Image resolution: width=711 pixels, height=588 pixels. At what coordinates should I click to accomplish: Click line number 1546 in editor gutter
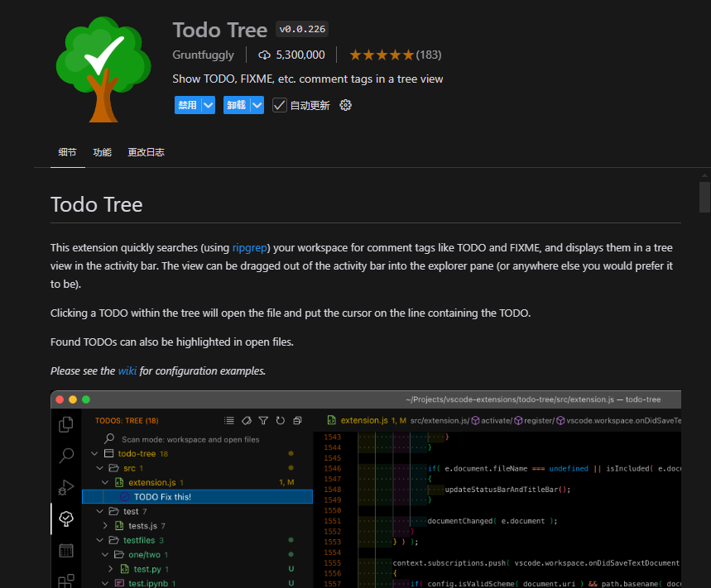click(333, 468)
